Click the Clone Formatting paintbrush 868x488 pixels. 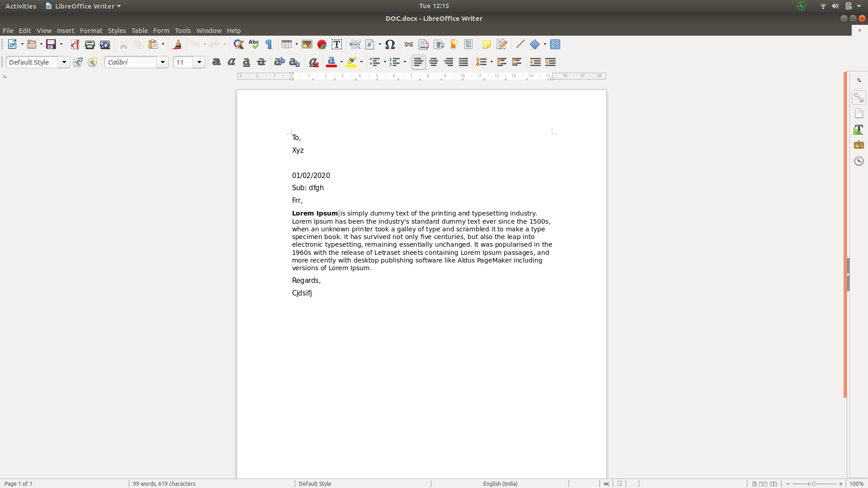coord(177,44)
